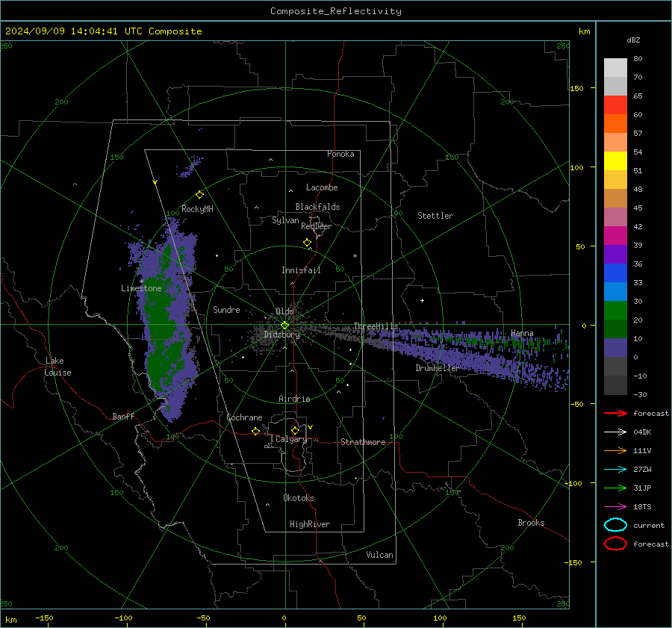The height and width of the screenshot is (628, 672).
Task: Click the cyan 27ZW arrow in legend
Action: (x=615, y=470)
